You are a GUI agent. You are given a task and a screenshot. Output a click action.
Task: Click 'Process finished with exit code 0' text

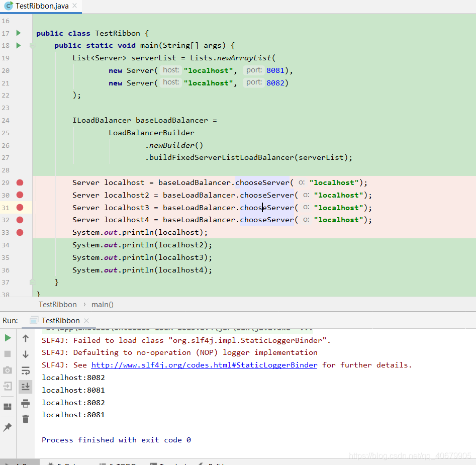[x=117, y=440]
